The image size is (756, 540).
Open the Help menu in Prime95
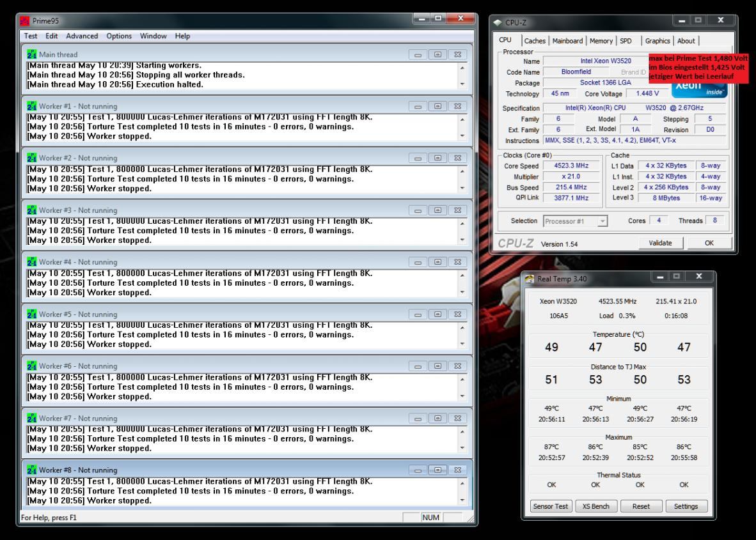tap(182, 36)
